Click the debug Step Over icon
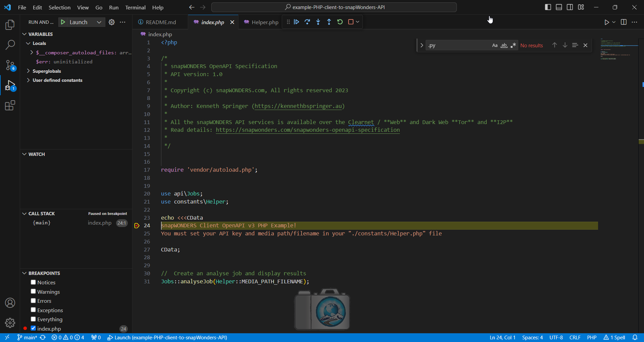 [x=307, y=22]
